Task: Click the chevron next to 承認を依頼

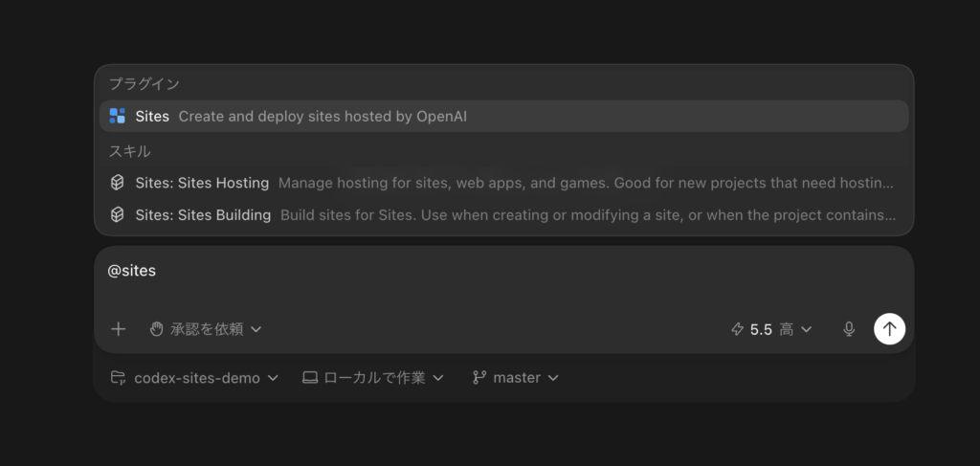Action: (256, 329)
